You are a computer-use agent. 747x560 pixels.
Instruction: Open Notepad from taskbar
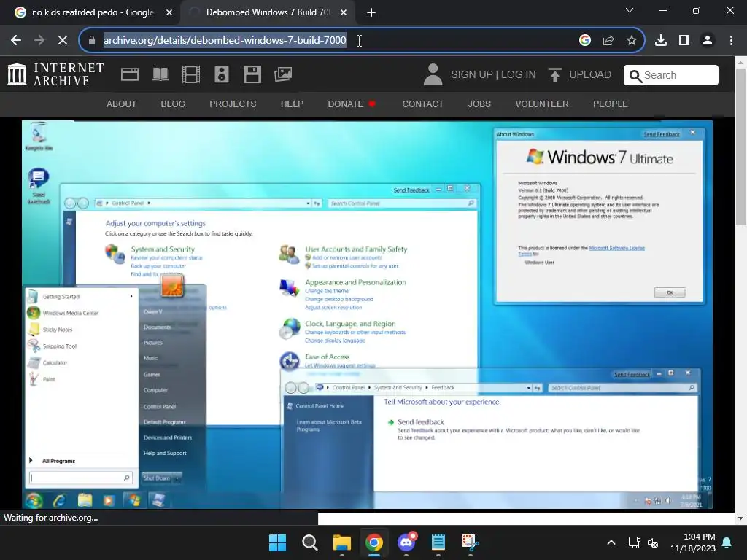tap(438, 542)
